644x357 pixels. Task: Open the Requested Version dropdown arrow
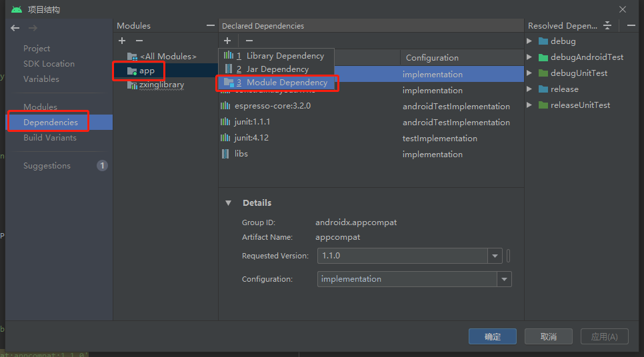tap(495, 256)
